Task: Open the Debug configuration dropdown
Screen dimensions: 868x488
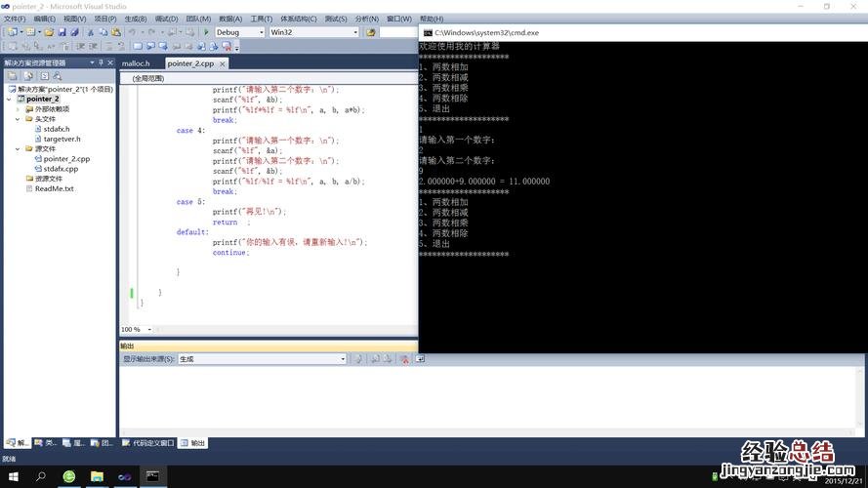Action: 239,32
